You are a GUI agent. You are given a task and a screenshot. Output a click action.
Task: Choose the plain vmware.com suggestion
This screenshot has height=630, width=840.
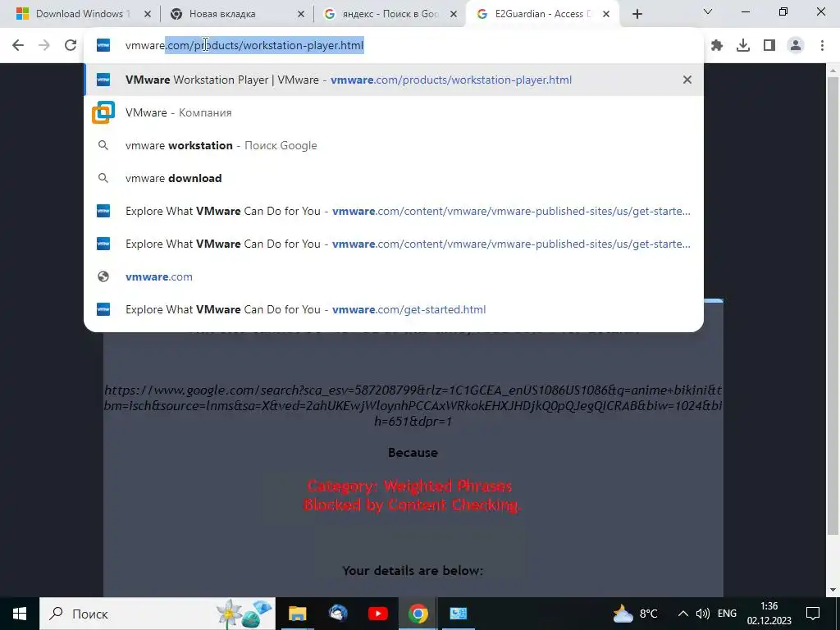pos(394,276)
